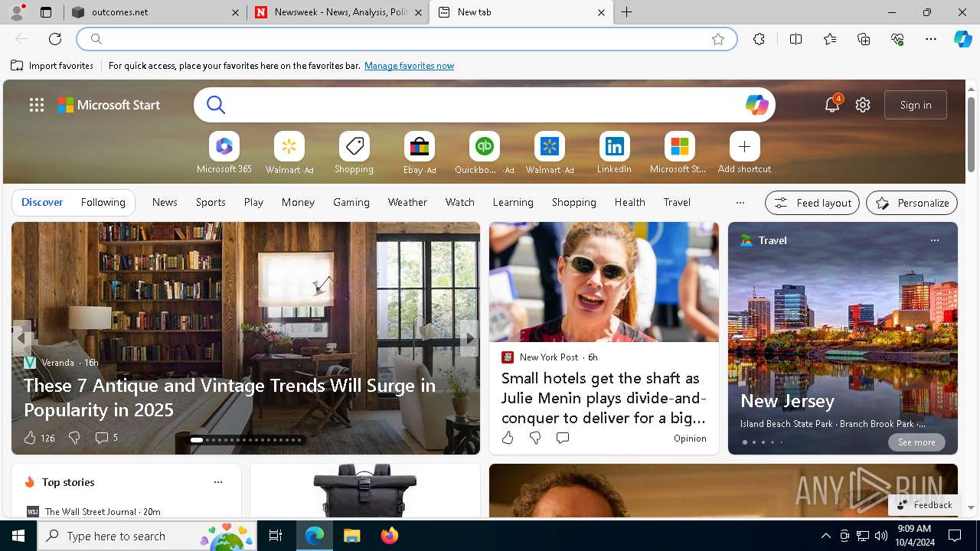The width and height of the screenshot is (980, 551).
Task: Click See more on the New Jersey card
Action: 916,442
